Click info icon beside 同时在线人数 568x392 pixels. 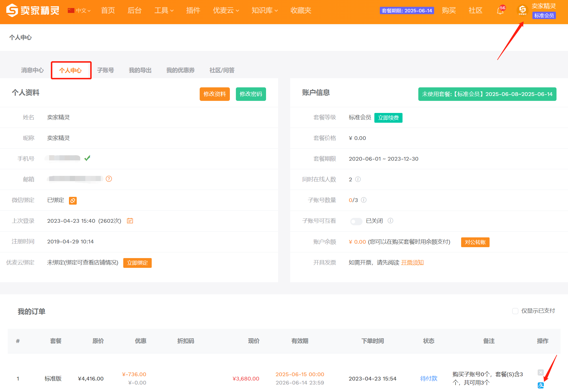click(358, 179)
